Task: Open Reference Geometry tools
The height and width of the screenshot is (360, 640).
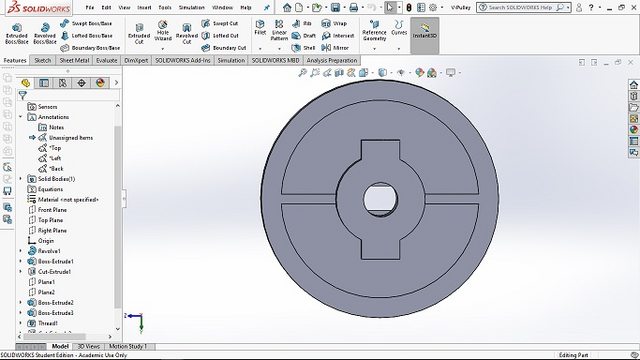Action: pos(374,31)
